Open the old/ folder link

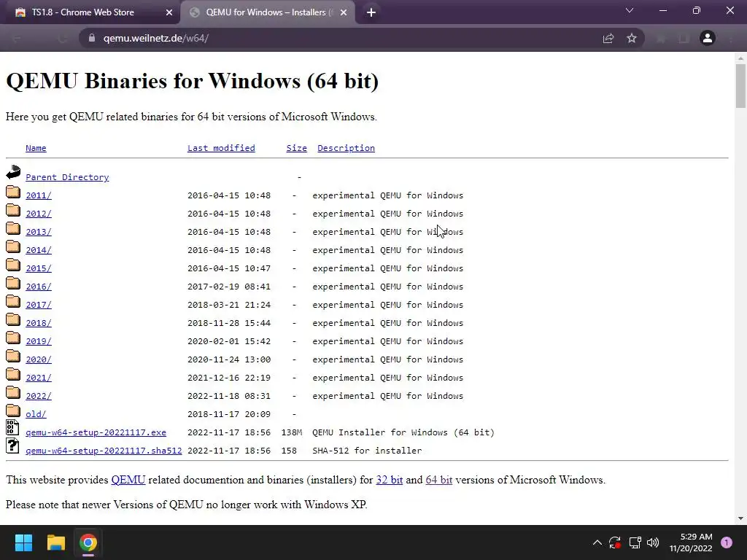pyautogui.click(x=36, y=414)
